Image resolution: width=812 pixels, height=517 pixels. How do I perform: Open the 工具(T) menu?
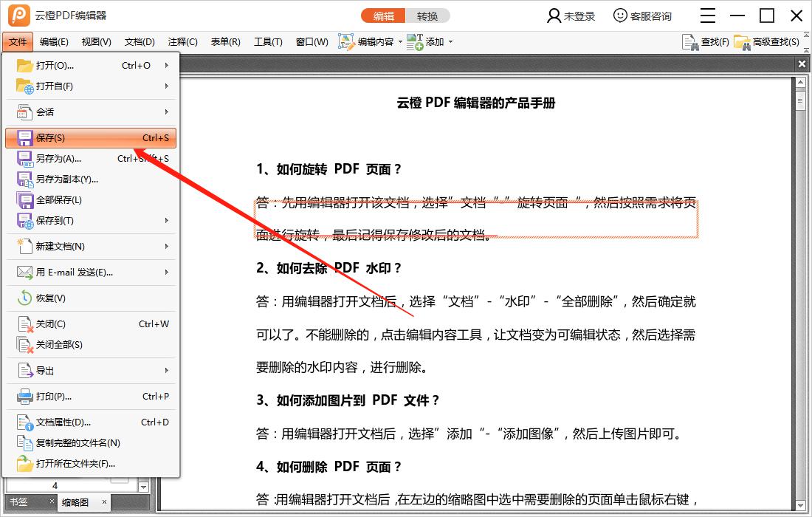coord(268,42)
